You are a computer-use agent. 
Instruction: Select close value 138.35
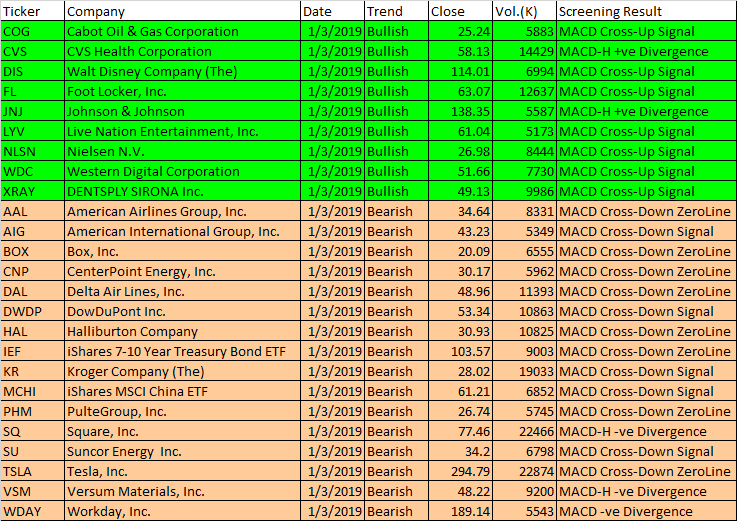pyautogui.click(x=460, y=111)
